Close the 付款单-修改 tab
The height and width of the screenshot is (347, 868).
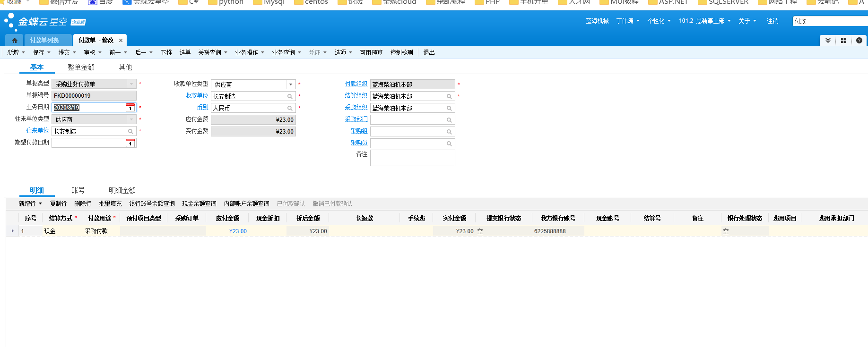point(121,41)
